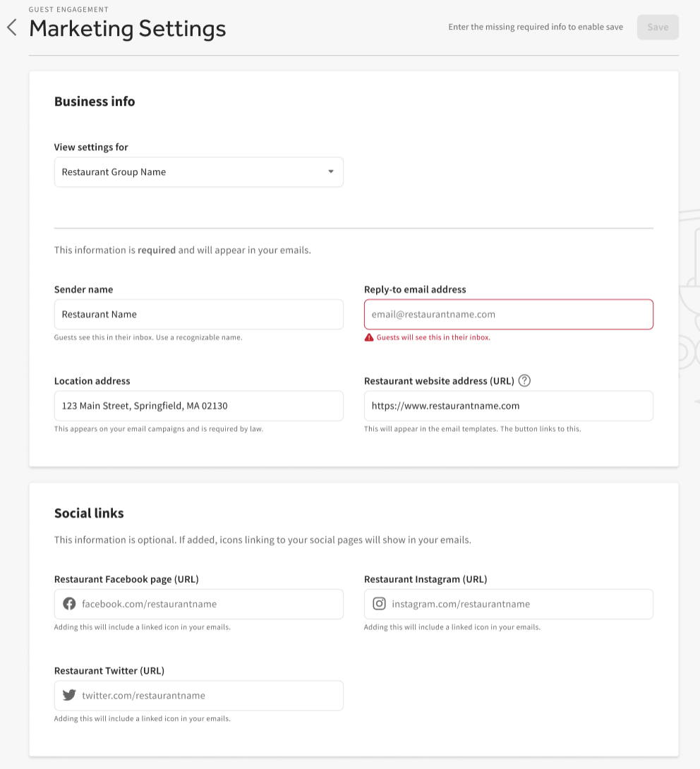Click the "Restaurant Twitter (URL)" label
The image size is (700, 769).
(109, 670)
